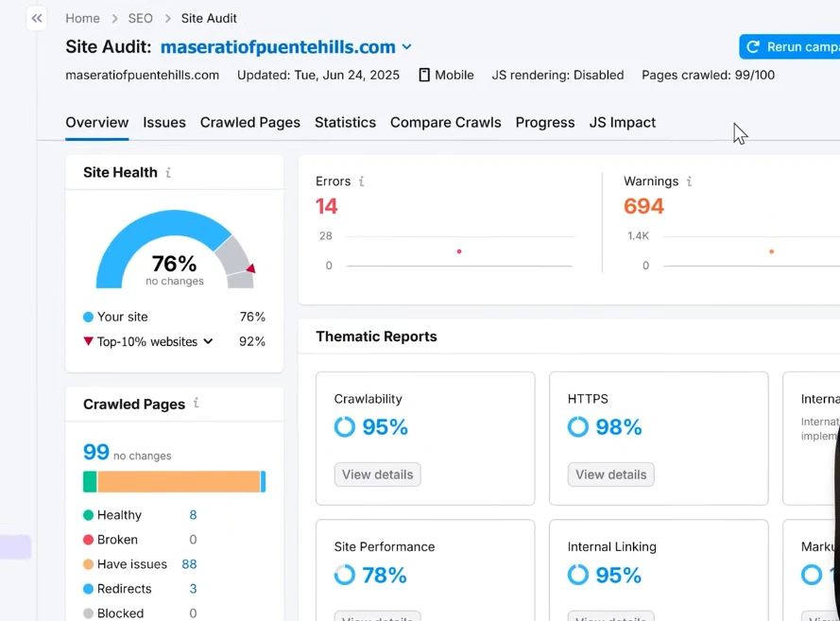Open the 694 warnings count
This screenshot has width=840, height=621.
tap(643, 206)
